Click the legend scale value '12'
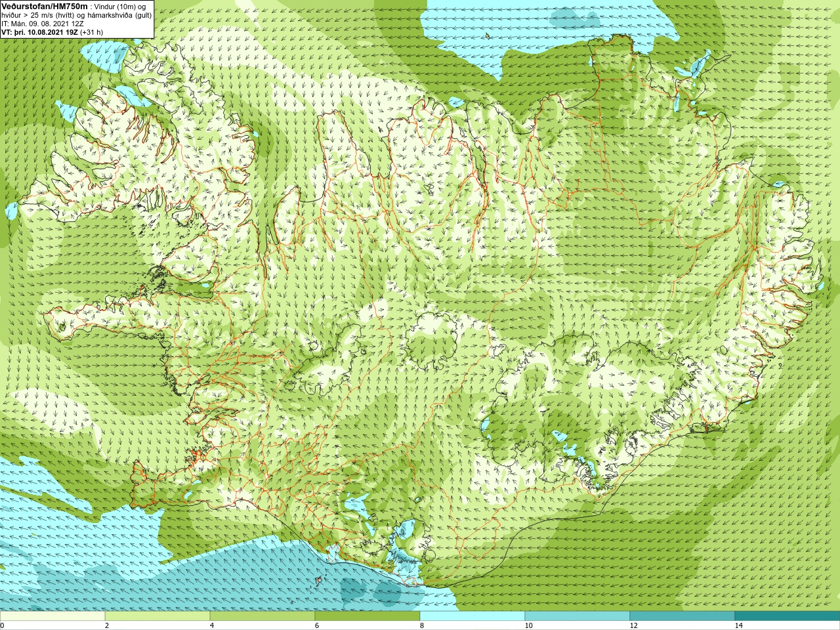840x630 pixels. tap(633, 625)
